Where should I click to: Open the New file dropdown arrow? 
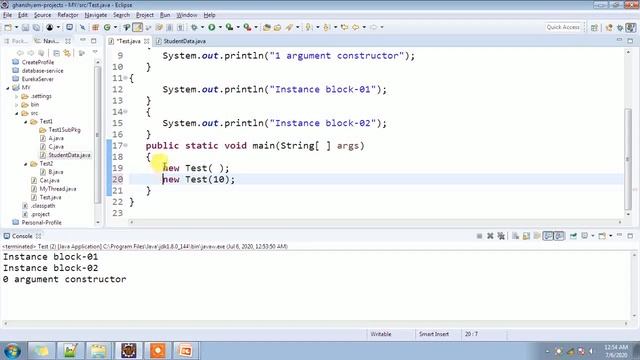16,27
